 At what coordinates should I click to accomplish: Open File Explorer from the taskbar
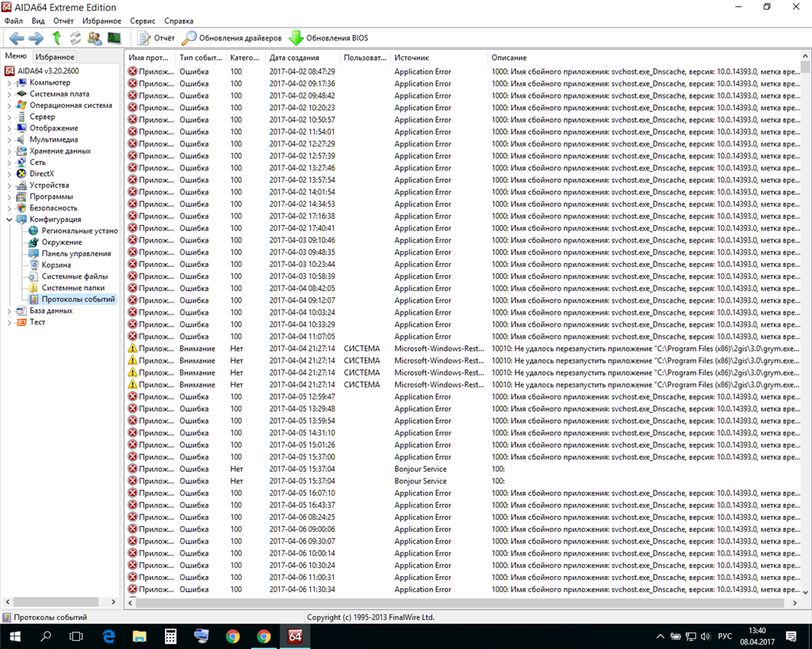click(x=140, y=636)
